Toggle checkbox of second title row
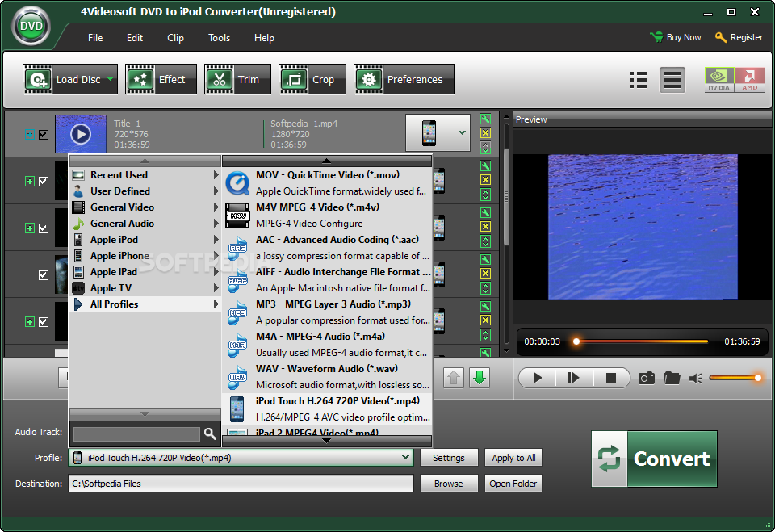This screenshot has width=775, height=532. [x=44, y=182]
